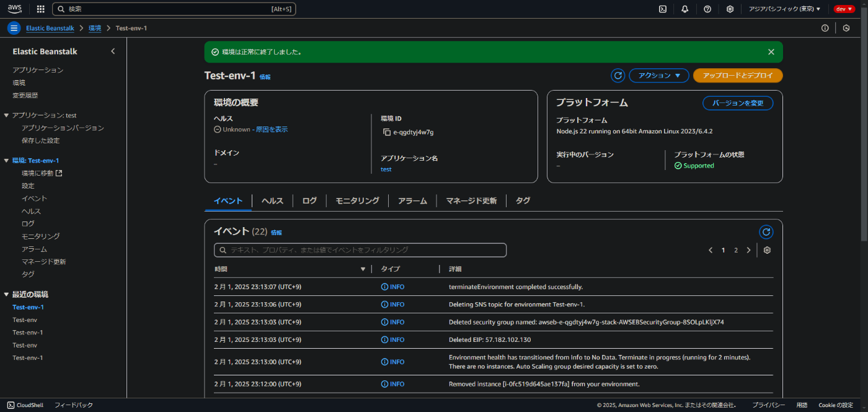Switch to the マネージド更新 tab
868x412 pixels.
click(x=471, y=201)
